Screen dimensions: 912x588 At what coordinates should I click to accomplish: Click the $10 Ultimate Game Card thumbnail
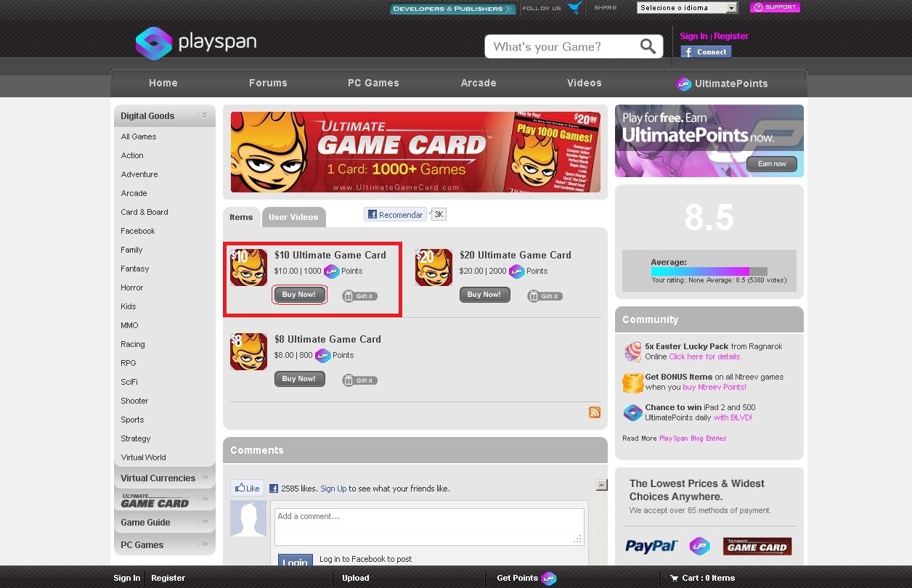[x=249, y=267]
